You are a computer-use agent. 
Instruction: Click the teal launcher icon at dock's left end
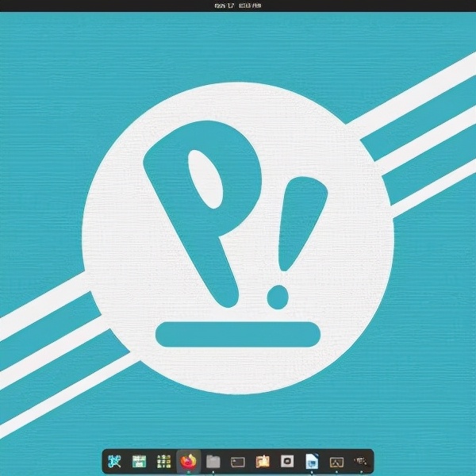point(114,461)
